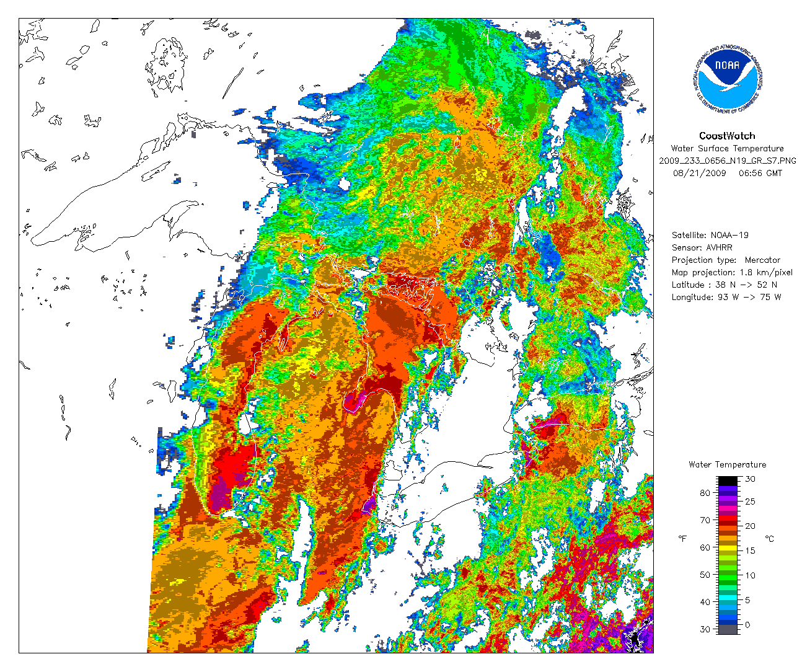Click the 'Projection type: Mercator' line
802x672 pixels.
[726, 260]
